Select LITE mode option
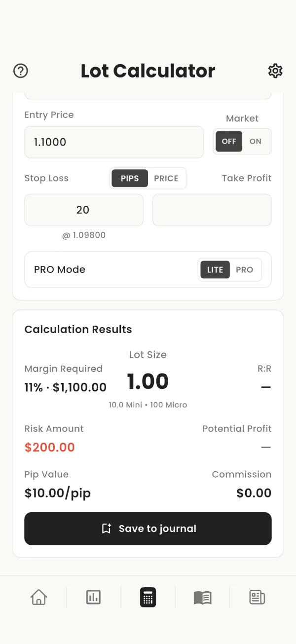 (215, 270)
